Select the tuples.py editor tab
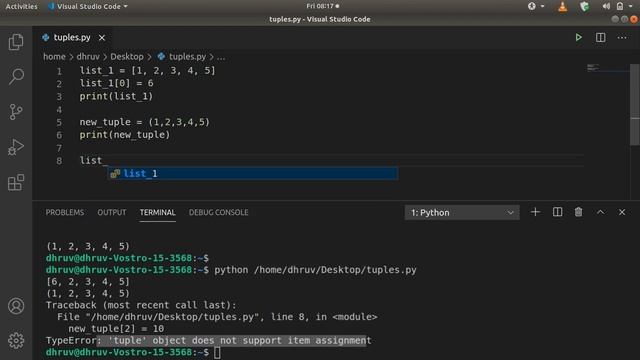The width and height of the screenshot is (640, 360). 72,38
